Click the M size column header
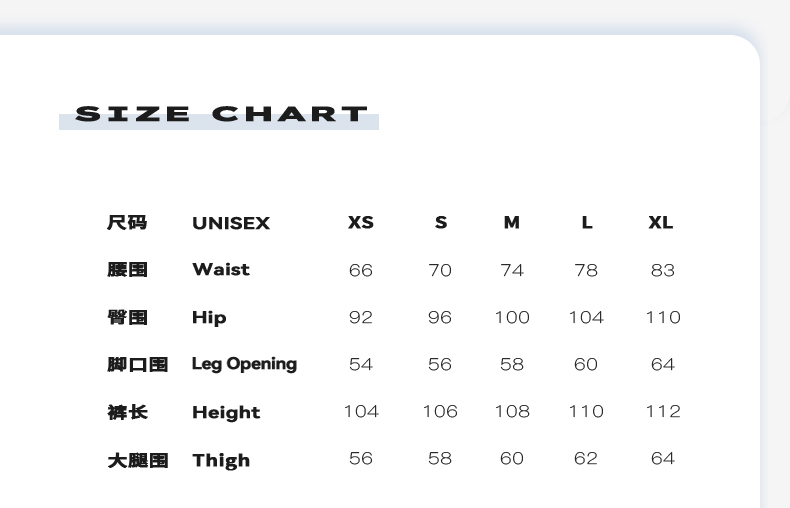 pos(512,222)
